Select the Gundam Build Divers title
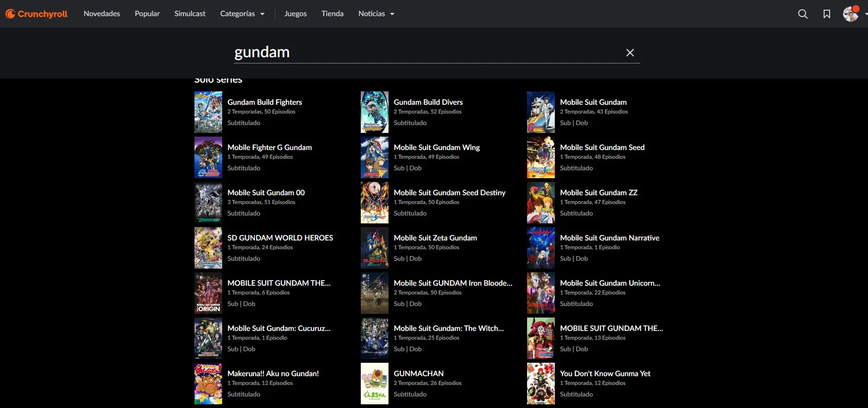Image resolution: width=868 pixels, height=408 pixels. (x=428, y=102)
